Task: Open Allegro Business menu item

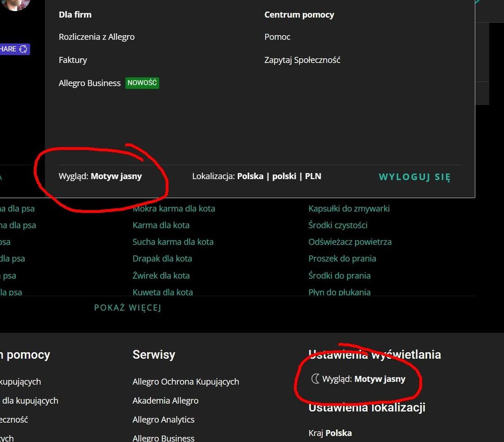Action: (x=89, y=83)
